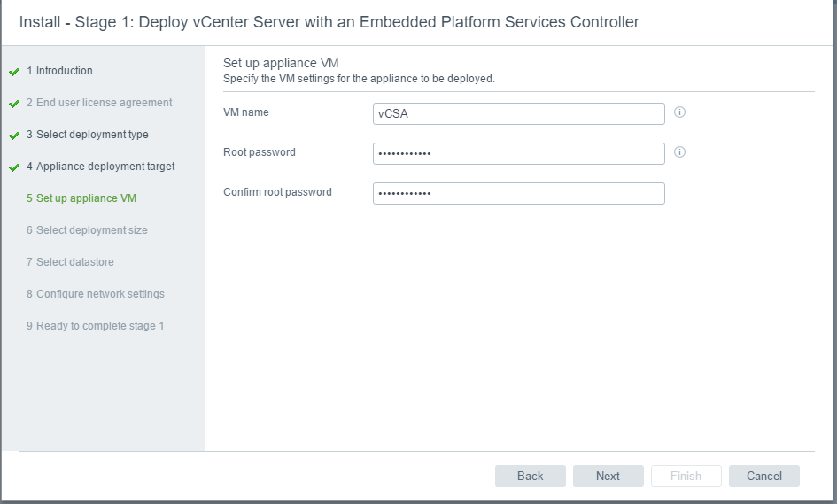Focus the Root password field
837x504 pixels.
(519, 154)
